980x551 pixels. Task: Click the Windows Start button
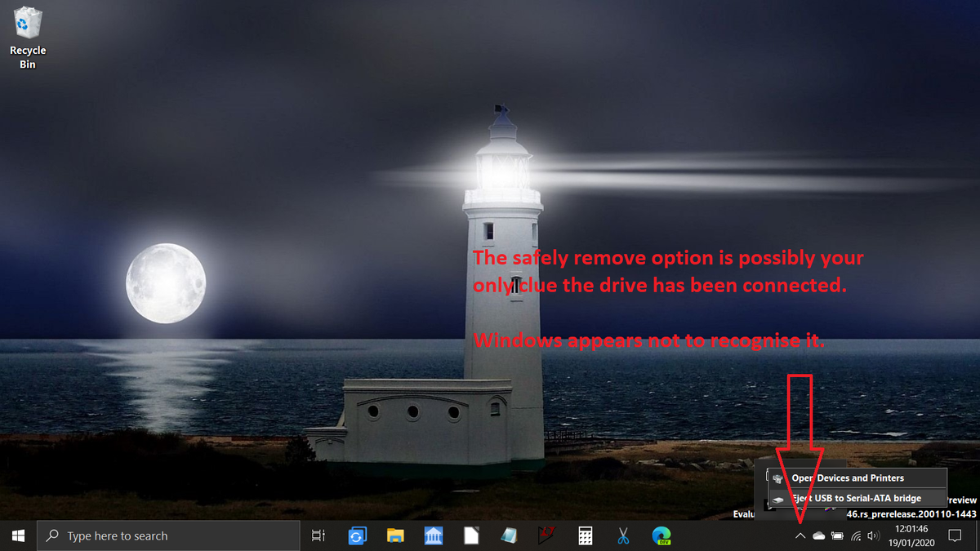tap(18, 535)
